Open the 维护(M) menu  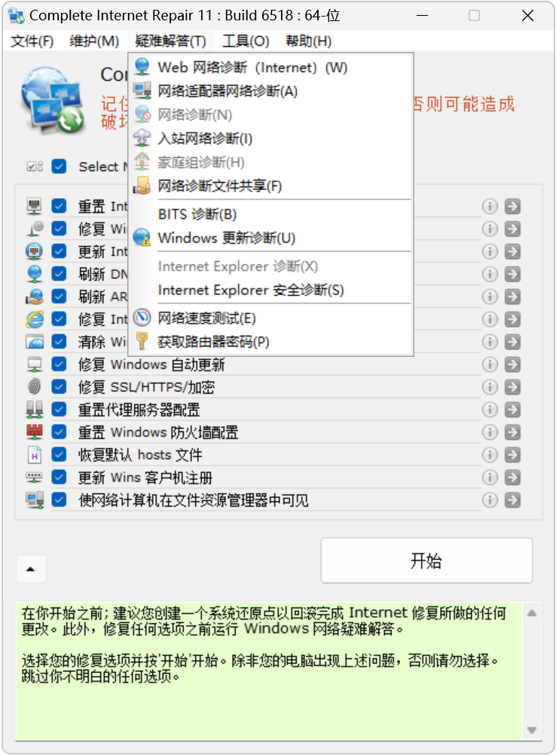[94, 41]
